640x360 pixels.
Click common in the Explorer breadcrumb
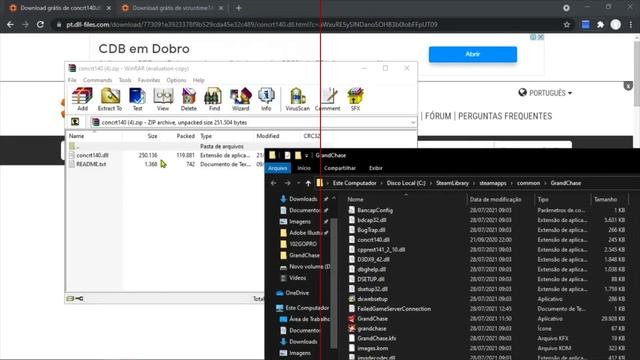tap(528, 183)
